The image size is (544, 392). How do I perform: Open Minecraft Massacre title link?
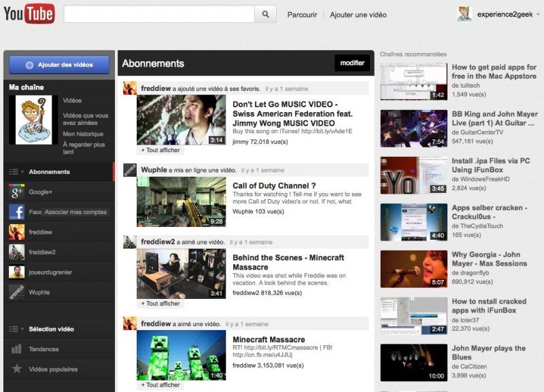tap(269, 340)
